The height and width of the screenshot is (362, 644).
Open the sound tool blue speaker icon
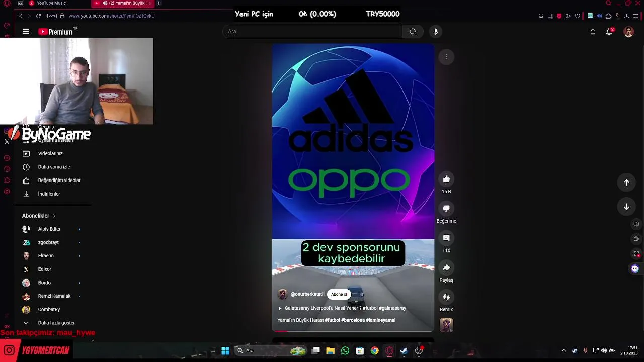click(x=599, y=16)
